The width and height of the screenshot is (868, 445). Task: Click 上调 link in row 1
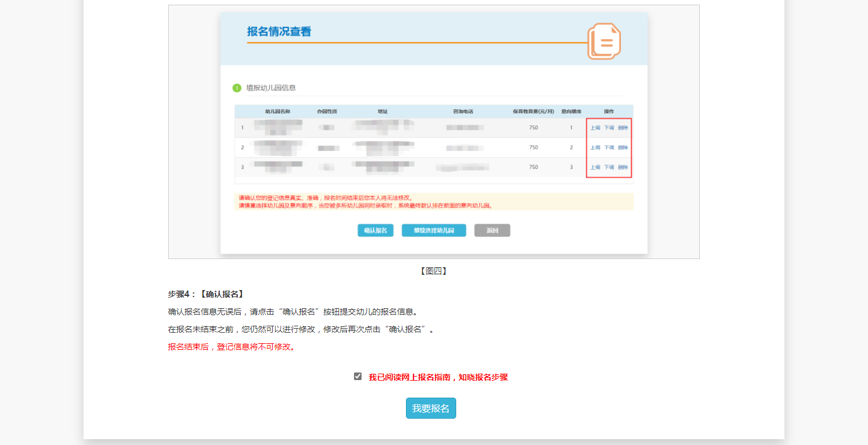point(595,127)
